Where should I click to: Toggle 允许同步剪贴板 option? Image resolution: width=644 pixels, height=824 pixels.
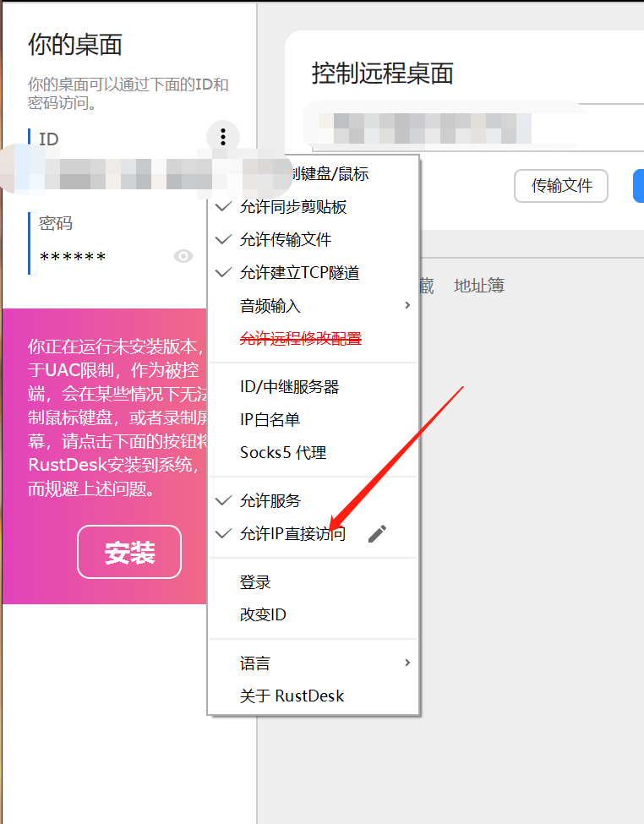pos(314,207)
